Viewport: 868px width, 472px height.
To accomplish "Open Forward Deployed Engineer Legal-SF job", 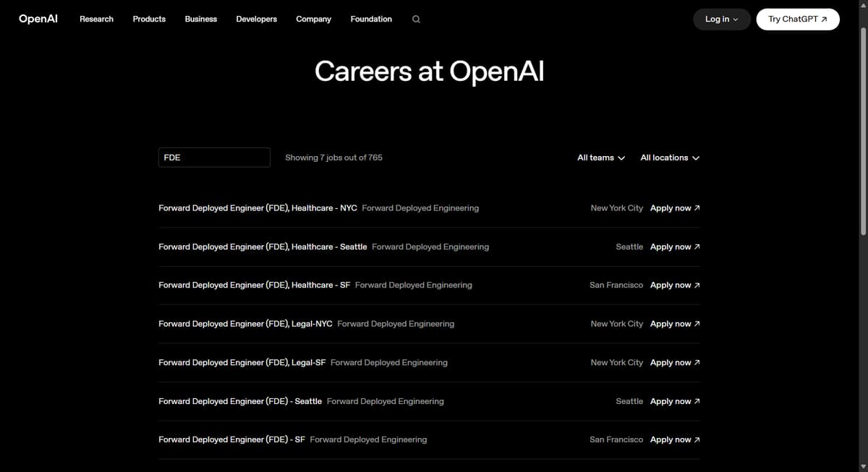I will 242,363.
